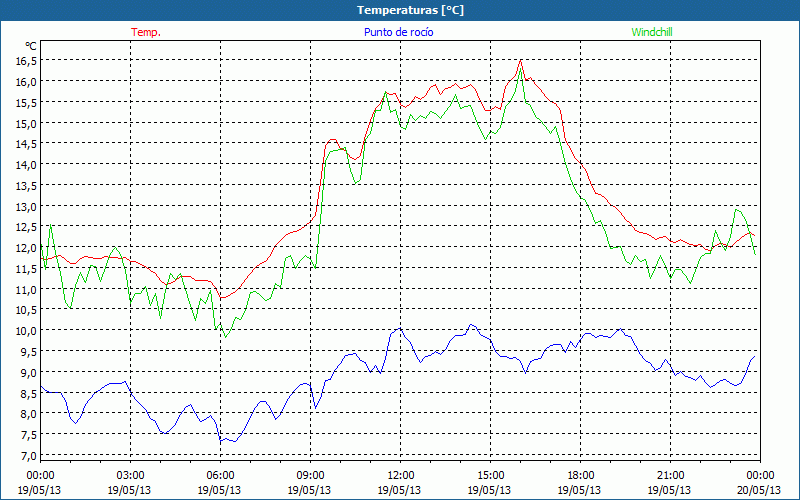
Task: Click the 14,5 y-axis value
Action: [x=26, y=144]
